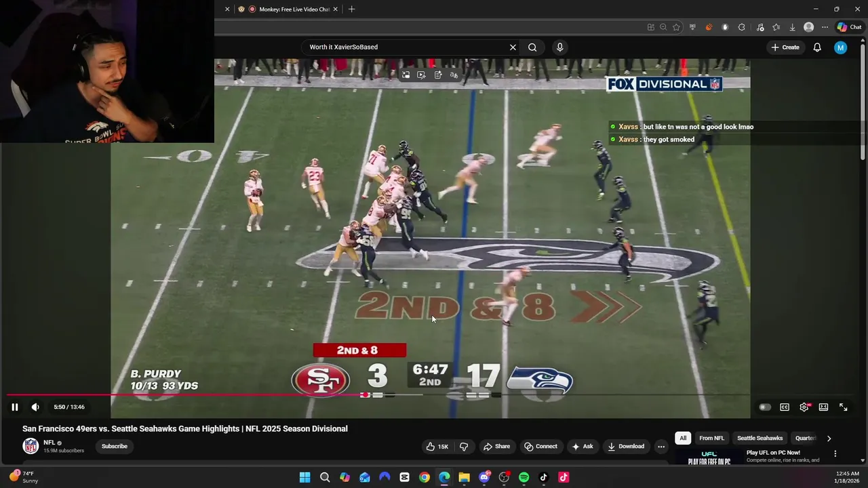Dislike the video
The image size is (868, 488).
click(464, 447)
